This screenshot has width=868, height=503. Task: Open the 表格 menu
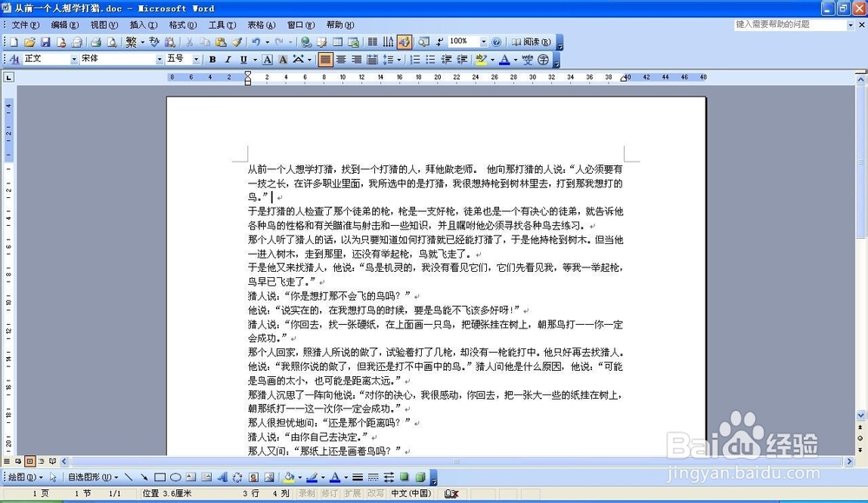tap(261, 25)
